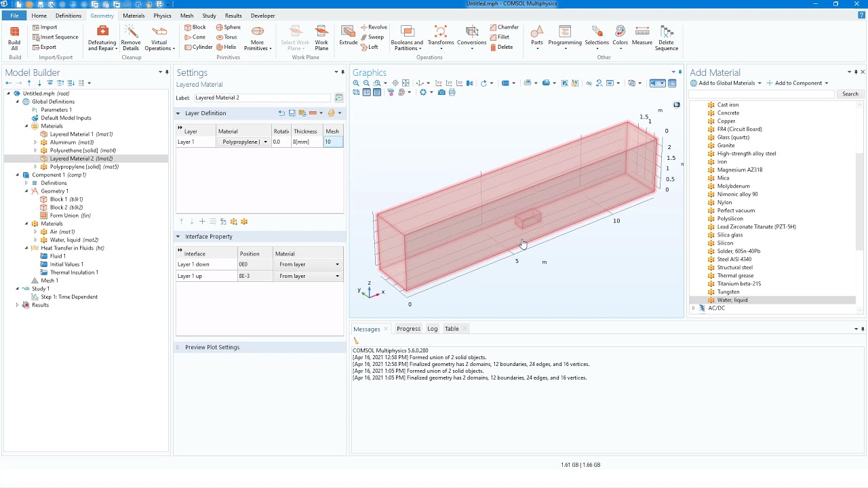Add a Sphere primitive
The height and width of the screenshot is (488, 868).
(228, 28)
